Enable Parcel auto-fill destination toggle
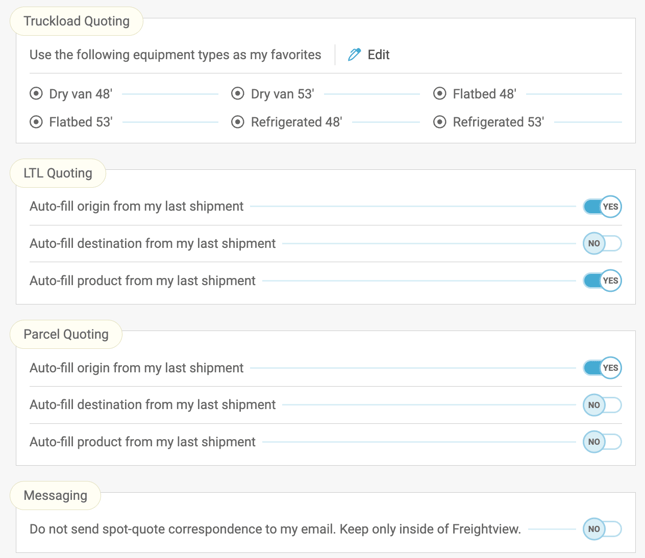This screenshot has width=645, height=558. pos(602,405)
